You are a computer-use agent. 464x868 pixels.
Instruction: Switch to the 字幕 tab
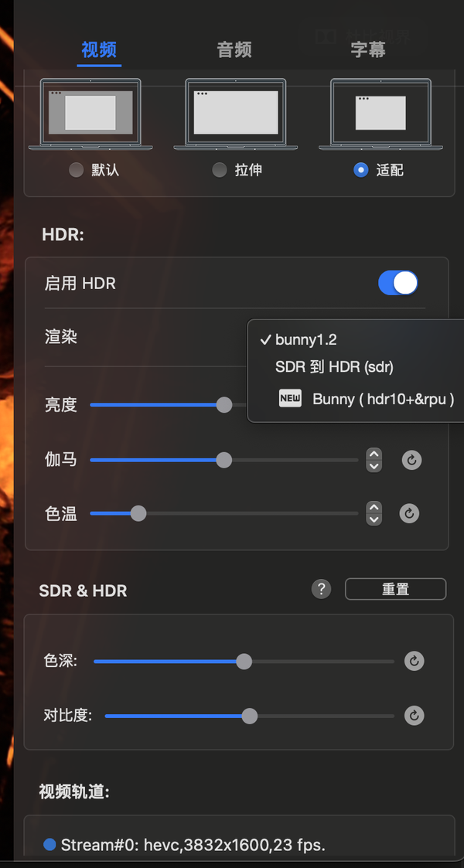click(369, 49)
